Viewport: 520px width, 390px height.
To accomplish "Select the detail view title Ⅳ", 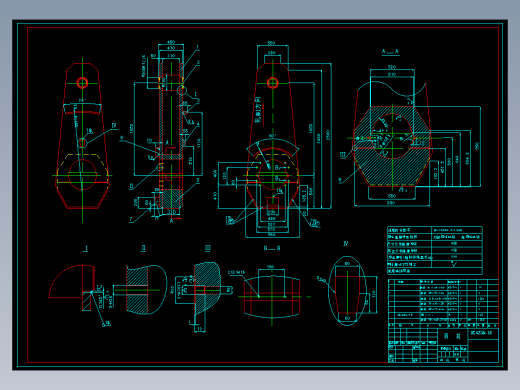I will coord(346,244).
